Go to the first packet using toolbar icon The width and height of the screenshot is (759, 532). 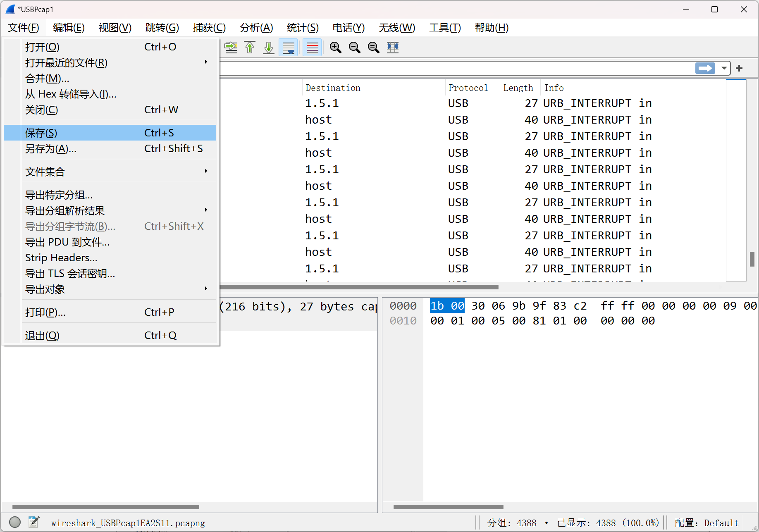pos(250,48)
